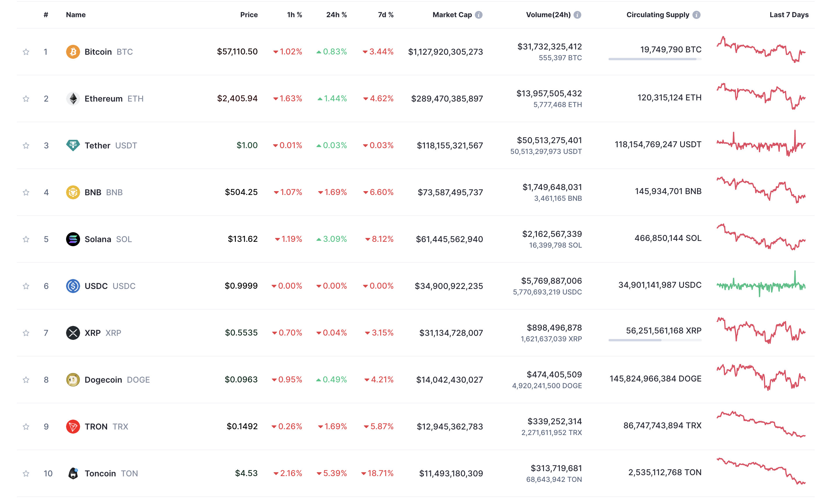
Task: Click the Dogecoin logo icon
Action: coord(73,380)
